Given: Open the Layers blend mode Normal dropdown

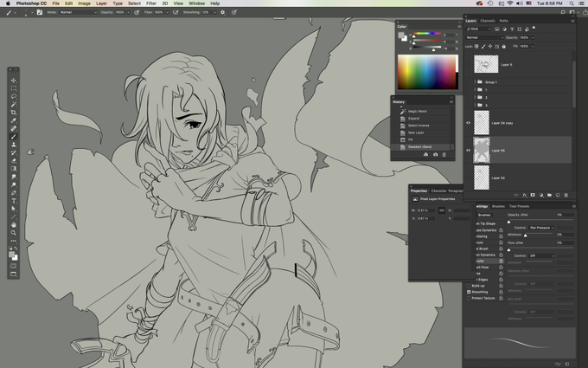Looking at the screenshot, I should coord(484,37).
